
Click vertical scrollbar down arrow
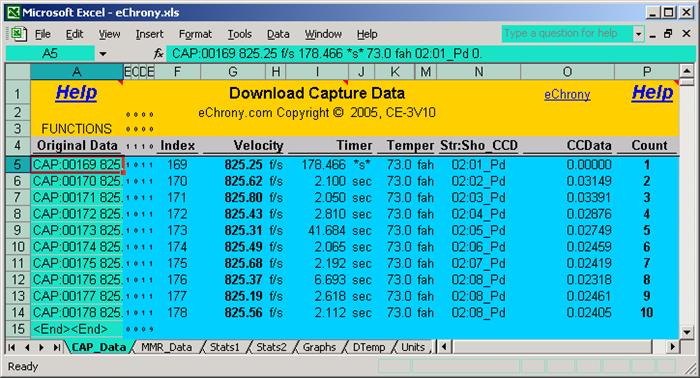(687, 332)
